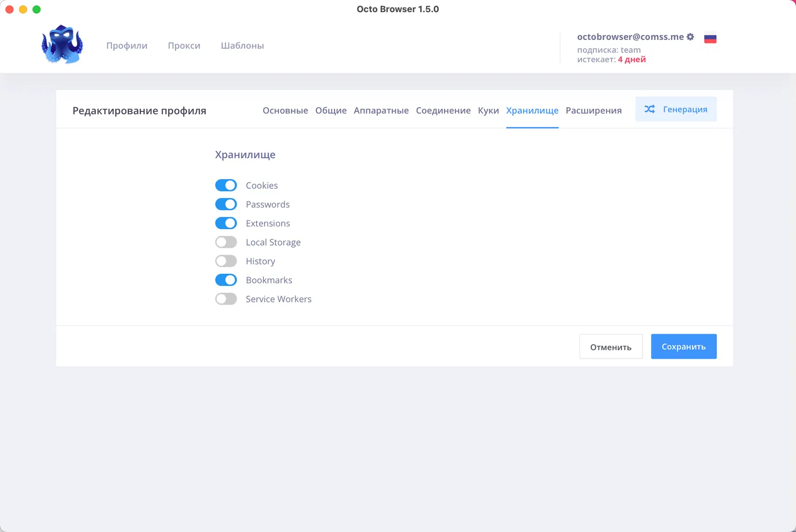
Task: Click the History label text
Action: [261, 261]
